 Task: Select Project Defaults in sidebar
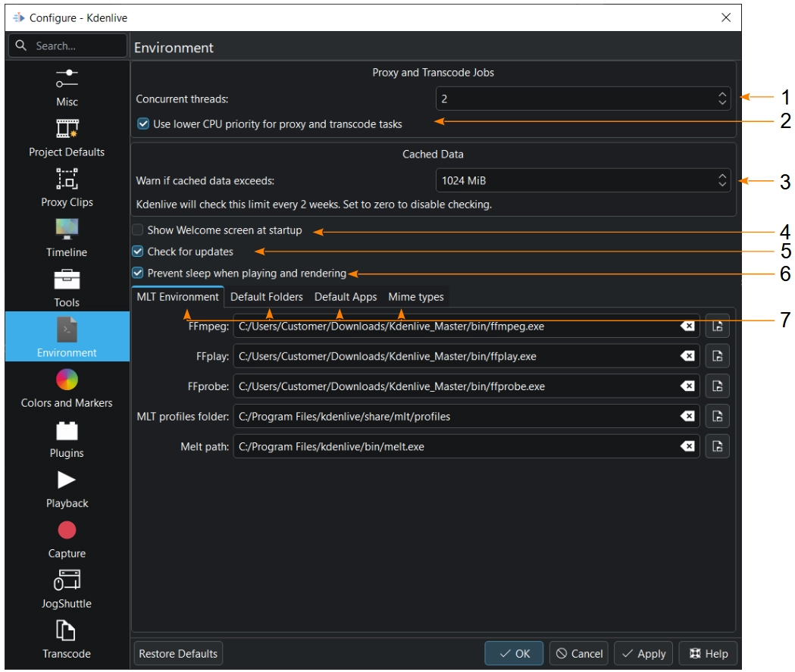coord(67,137)
